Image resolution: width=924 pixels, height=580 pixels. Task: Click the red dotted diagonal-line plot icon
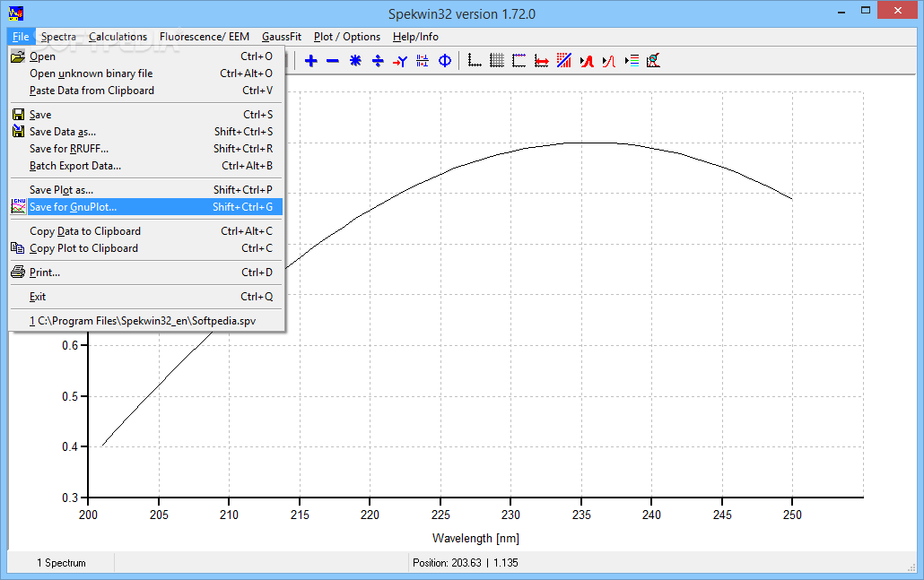point(564,61)
